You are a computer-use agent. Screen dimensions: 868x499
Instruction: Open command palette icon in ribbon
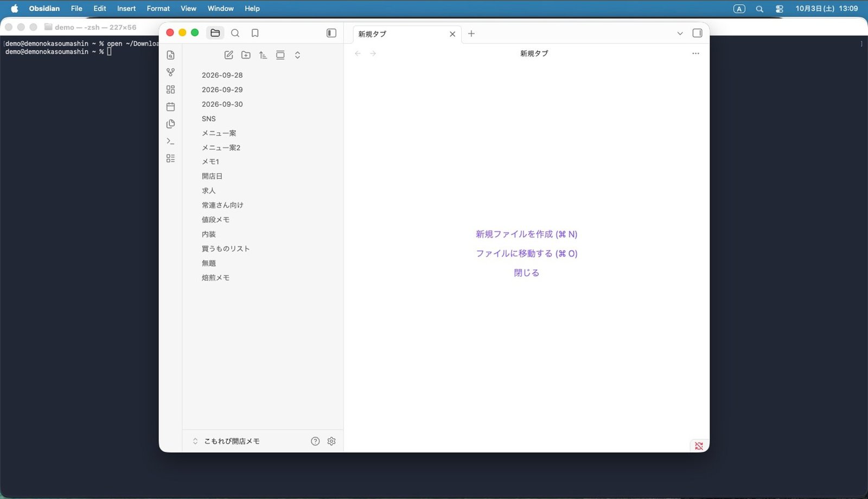(x=170, y=141)
